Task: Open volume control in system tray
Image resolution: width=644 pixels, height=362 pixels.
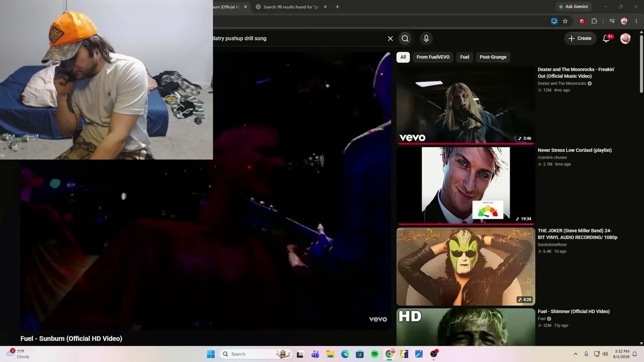Action: pyautogui.click(x=605, y=354)
